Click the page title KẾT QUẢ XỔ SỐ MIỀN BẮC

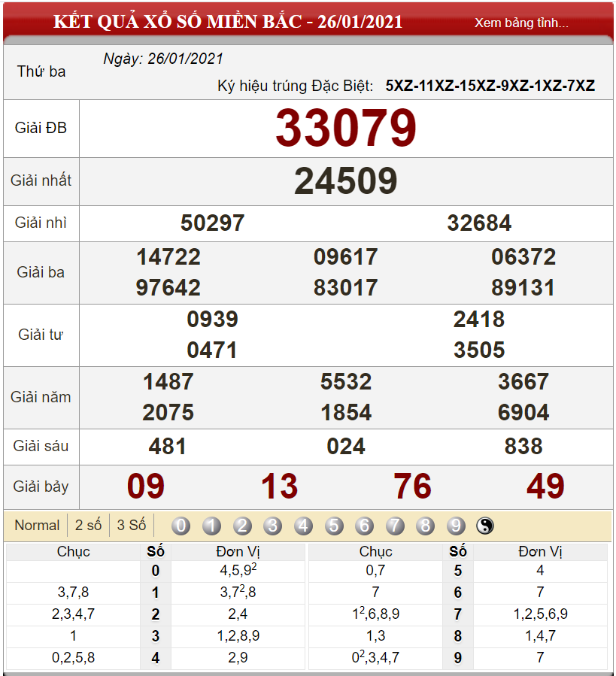coord(178,21)
